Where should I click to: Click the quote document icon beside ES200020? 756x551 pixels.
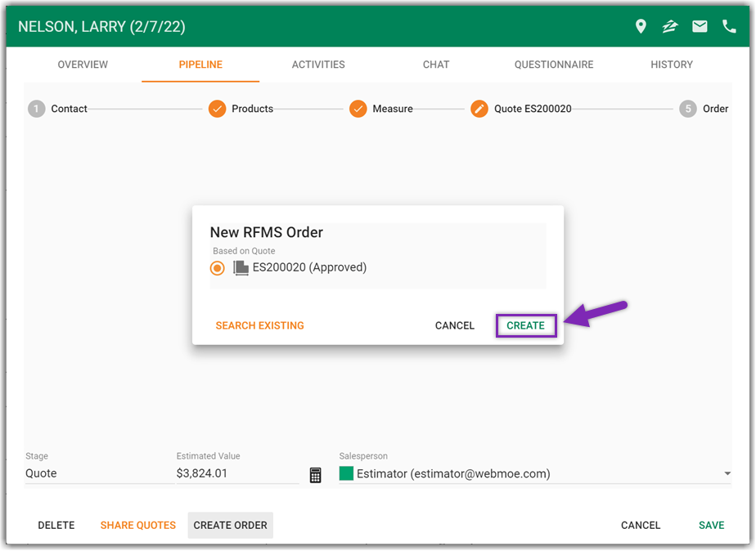coord(241,268)
